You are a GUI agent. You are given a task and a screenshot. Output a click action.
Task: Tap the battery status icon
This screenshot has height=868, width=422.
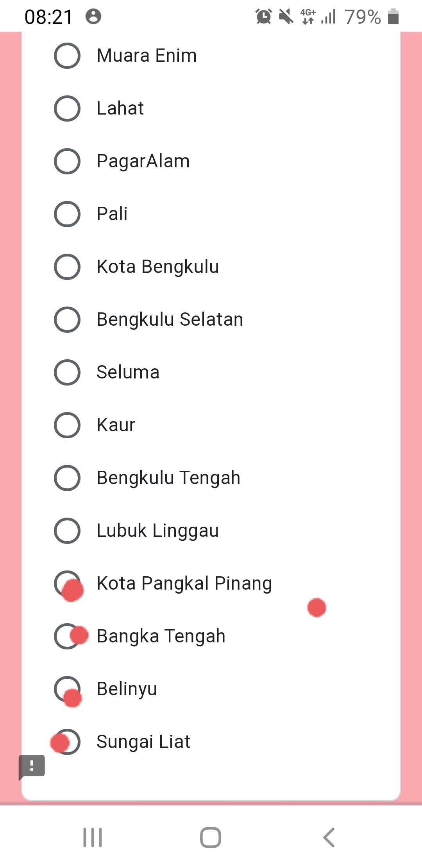(x=393, y=17)
